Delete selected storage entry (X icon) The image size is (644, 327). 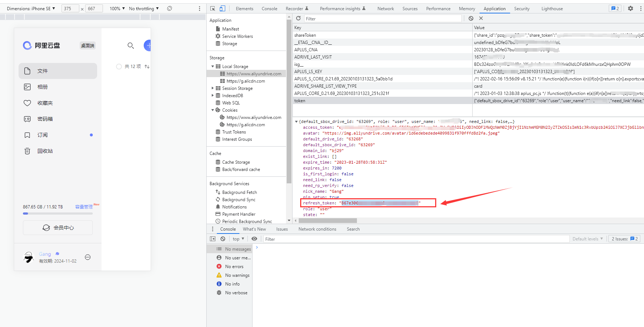click(481, 18)
